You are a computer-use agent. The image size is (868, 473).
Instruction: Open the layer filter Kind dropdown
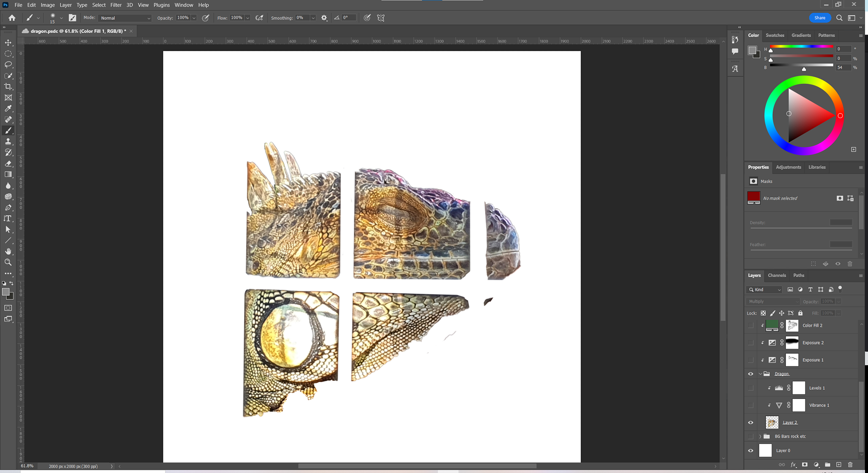pos(764,289)
